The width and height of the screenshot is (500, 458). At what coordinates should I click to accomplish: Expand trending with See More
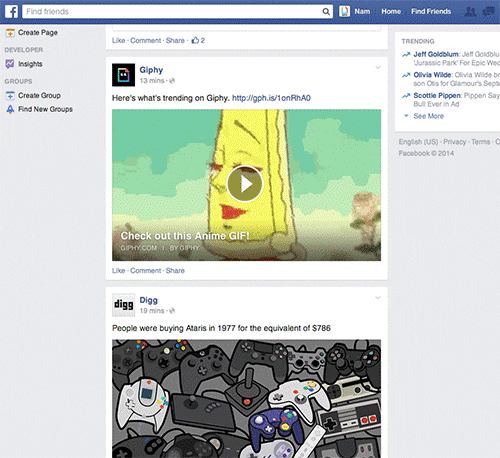428,116
